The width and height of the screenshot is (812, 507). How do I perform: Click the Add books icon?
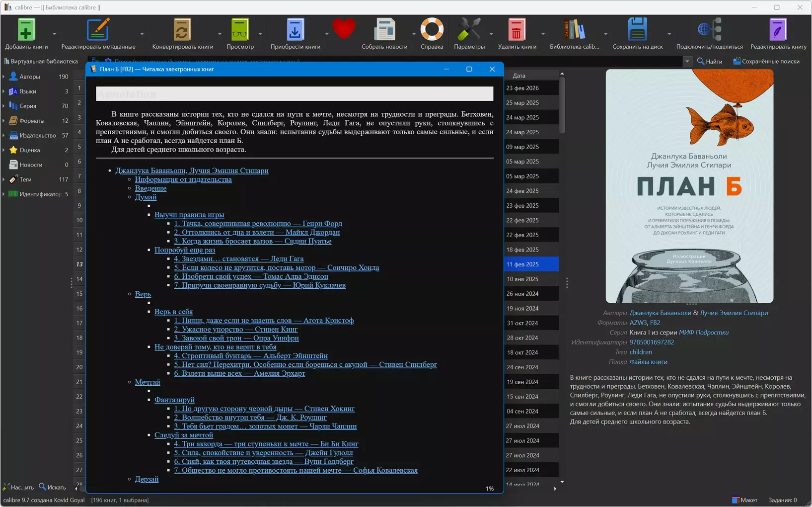click(x=26, y=30)
